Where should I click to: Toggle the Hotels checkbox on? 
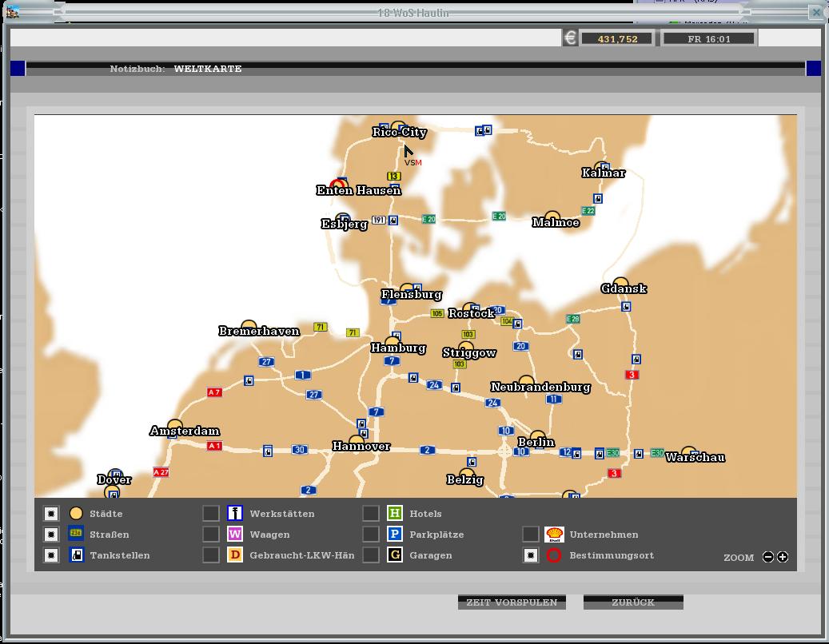(x=371, y=514)
